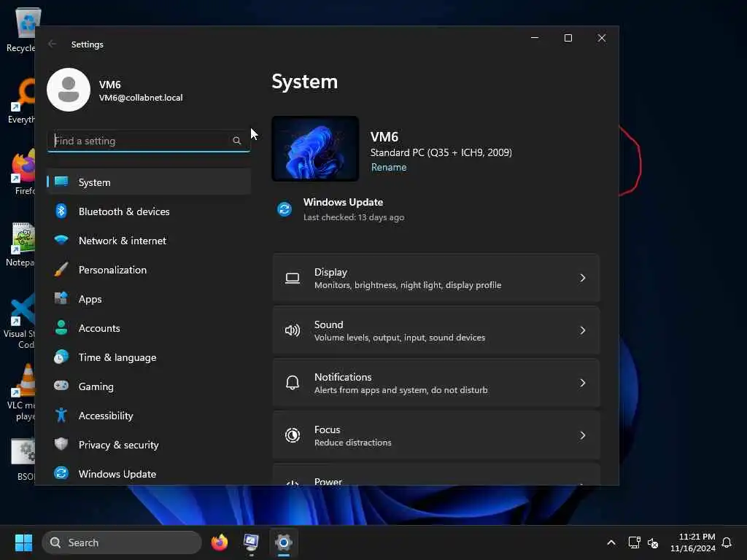747x560 pixels.
Task: Select the Visual Studio Code desktop shortcut
Action: click(20, 322)
